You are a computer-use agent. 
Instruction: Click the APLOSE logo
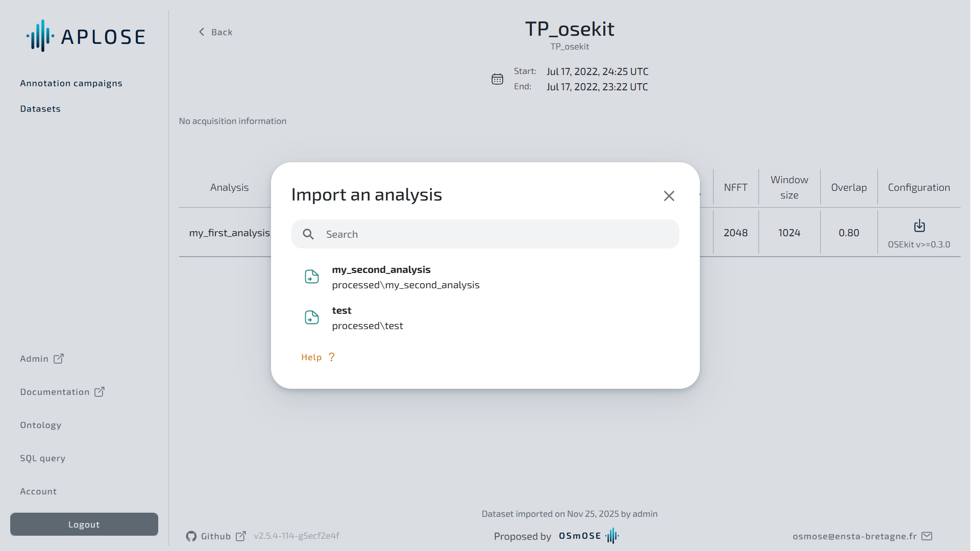point(86,36)
